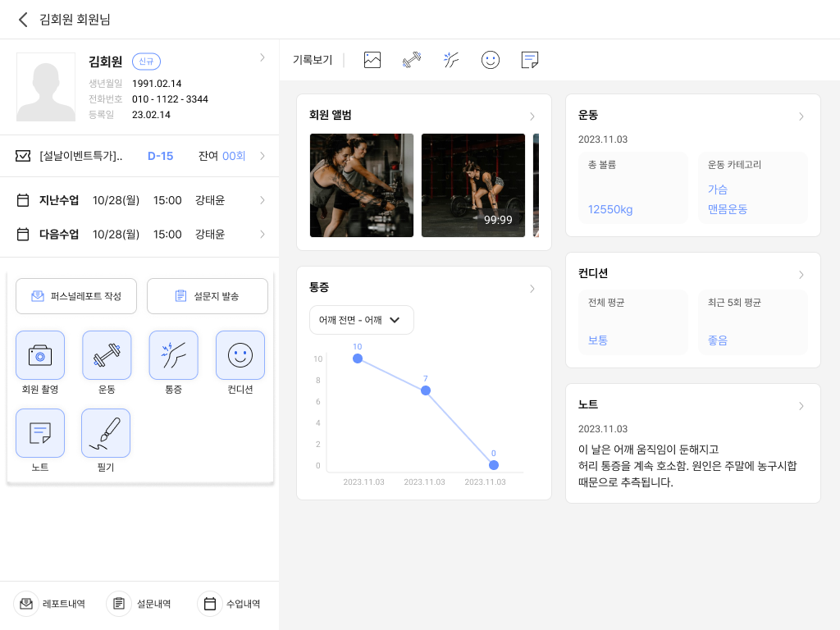The width and height of the screenshot is (840, 630).
Task: Click the member profile avatar
Action: (46, 87)
